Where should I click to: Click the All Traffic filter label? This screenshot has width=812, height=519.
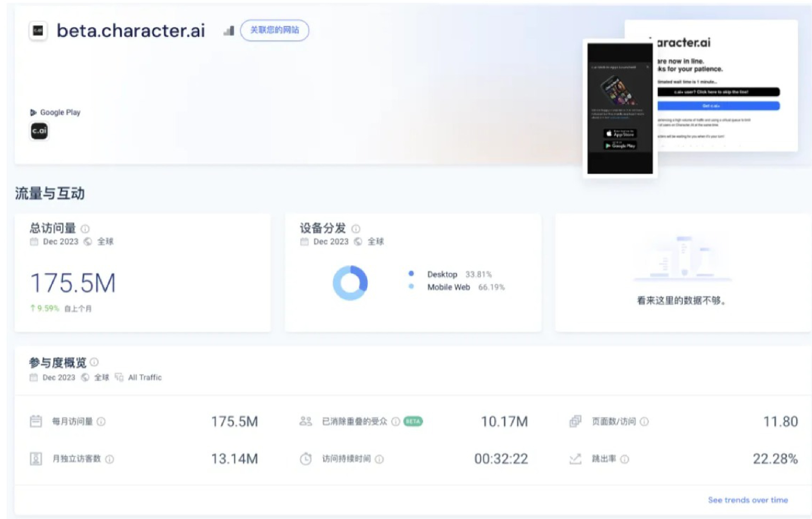tap(145, 377)
